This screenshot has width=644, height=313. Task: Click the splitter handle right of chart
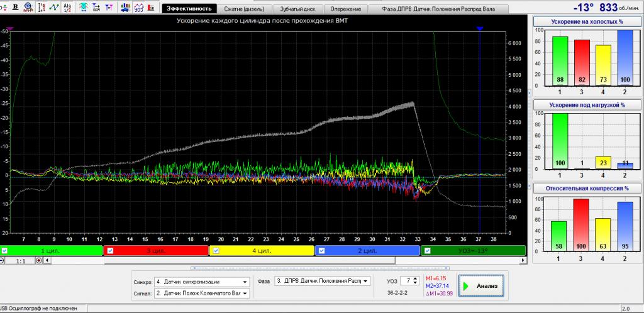[530, 139]
